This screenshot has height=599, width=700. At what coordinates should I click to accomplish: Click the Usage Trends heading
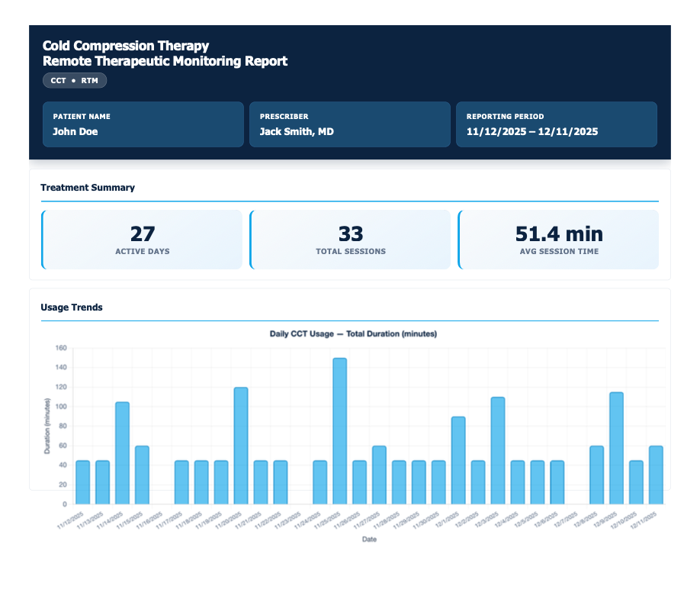click(x=72, y=307)
